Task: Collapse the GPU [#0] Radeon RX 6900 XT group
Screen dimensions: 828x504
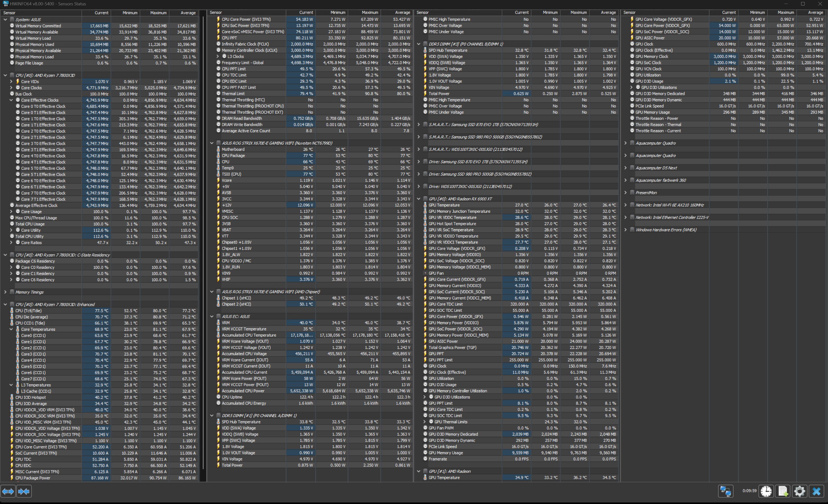Action: [419, 199]
